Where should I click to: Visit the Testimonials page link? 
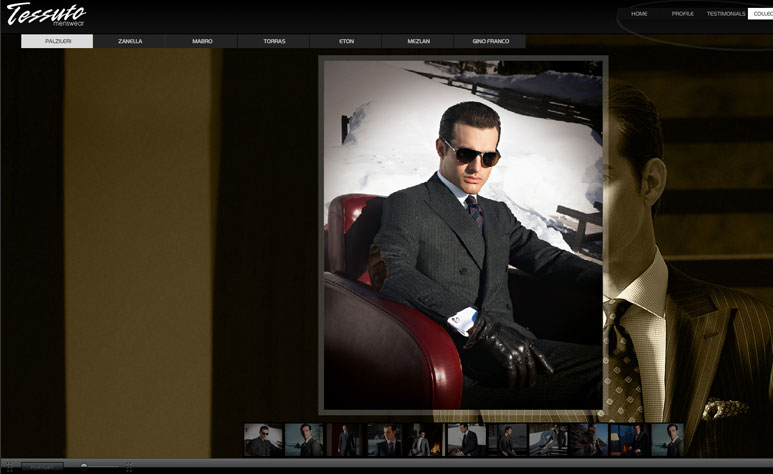coord(725,14)
